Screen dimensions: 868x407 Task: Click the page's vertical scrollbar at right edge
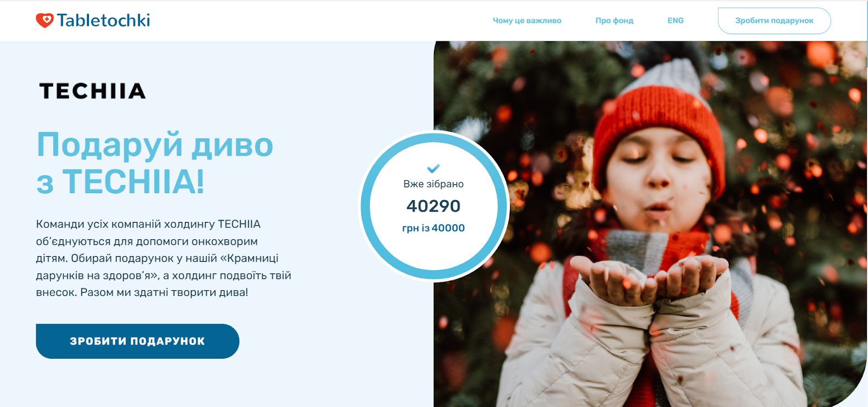pyautogui.click(x=866, y=203)
